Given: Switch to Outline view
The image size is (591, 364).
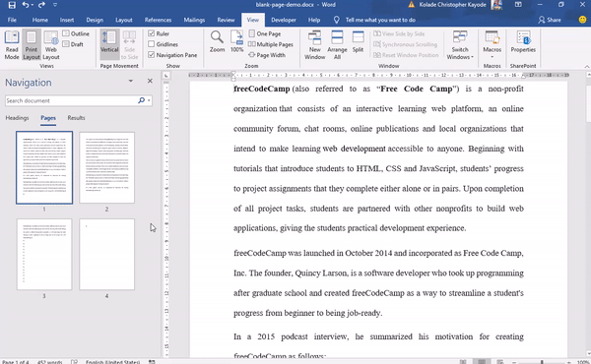Looking at the screenshot, I should pyautogui.click(x=76, y=33).
